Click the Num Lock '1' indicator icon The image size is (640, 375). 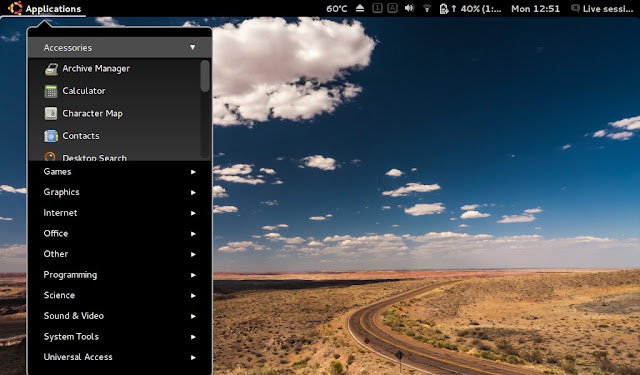point(378,8)
